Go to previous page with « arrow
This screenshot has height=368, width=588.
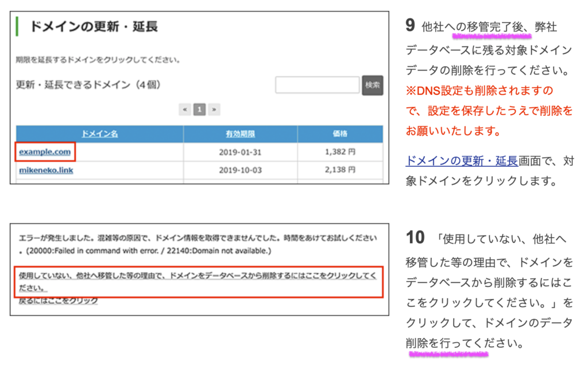tap(185, 109)
